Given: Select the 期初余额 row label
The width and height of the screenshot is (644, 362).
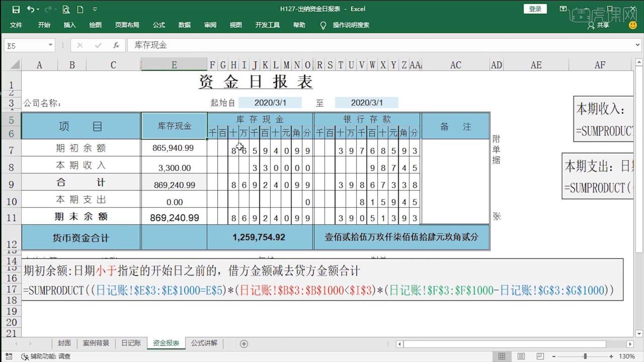Looking at the screenshot, I should pos(81,148).
